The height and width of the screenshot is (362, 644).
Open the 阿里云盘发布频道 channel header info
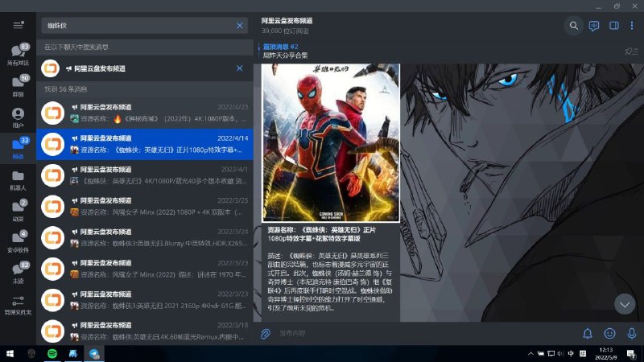click(287, 26)
